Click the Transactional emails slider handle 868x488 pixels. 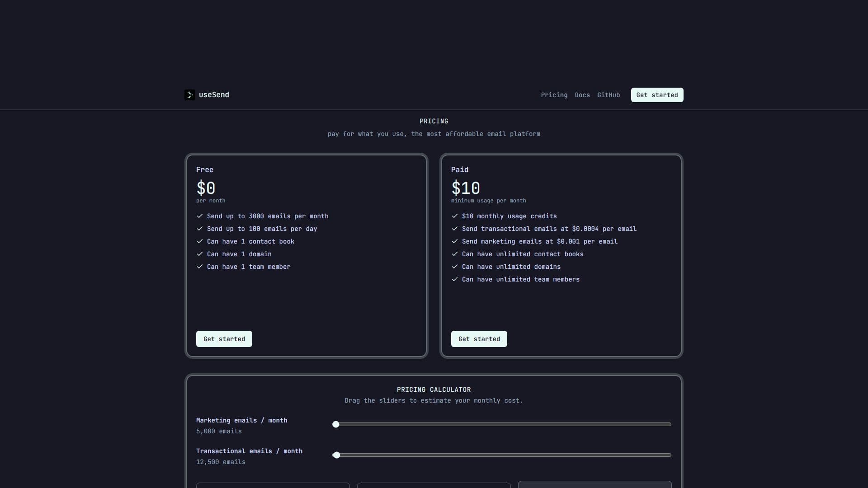tap(336, 455)
